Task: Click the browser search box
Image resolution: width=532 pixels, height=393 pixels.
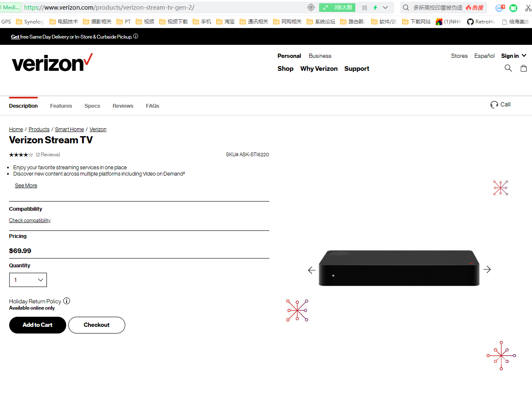Action: (x=443, y=8)
